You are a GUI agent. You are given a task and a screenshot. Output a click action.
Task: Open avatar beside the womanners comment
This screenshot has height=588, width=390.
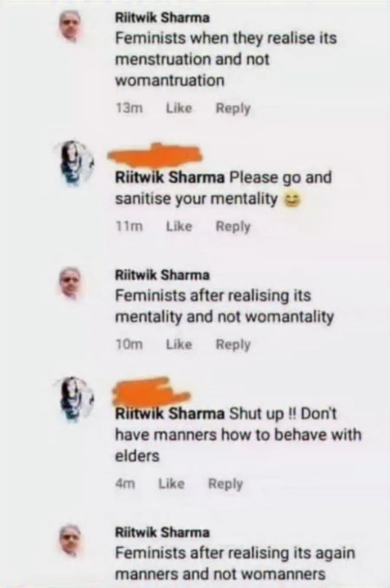[70, 540]
